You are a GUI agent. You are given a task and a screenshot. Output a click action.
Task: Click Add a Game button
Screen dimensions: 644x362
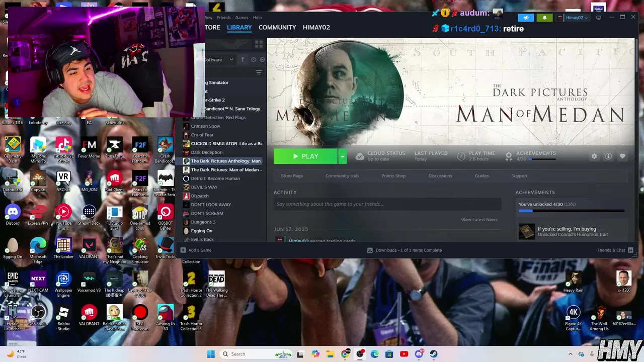click(196, 250)
